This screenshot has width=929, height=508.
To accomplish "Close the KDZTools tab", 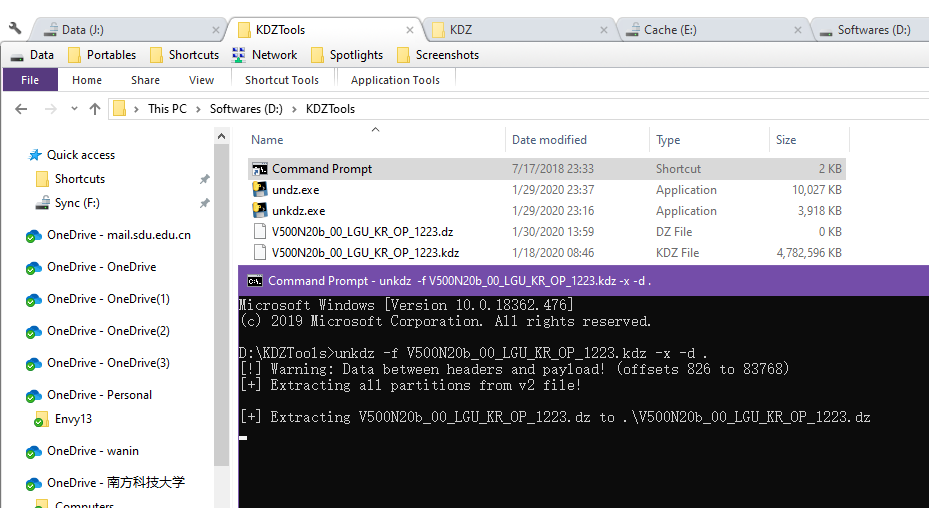I will click(410, 30).
